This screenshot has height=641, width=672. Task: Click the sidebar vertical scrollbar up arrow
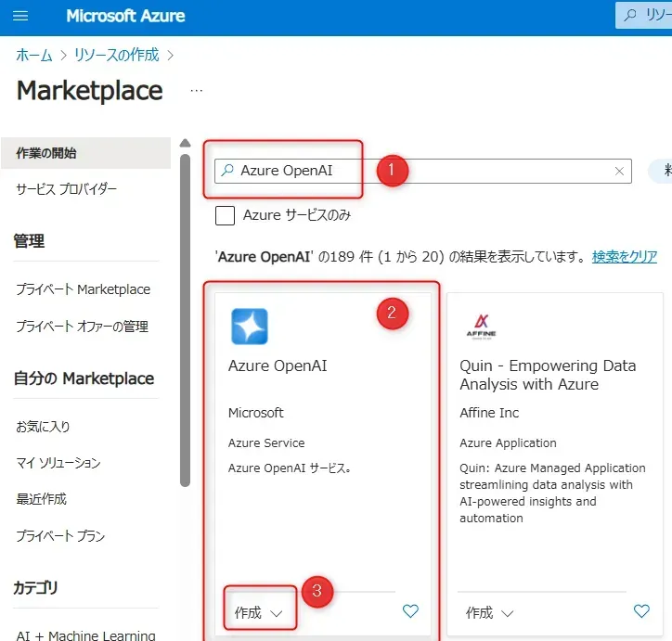pos(185,144)
